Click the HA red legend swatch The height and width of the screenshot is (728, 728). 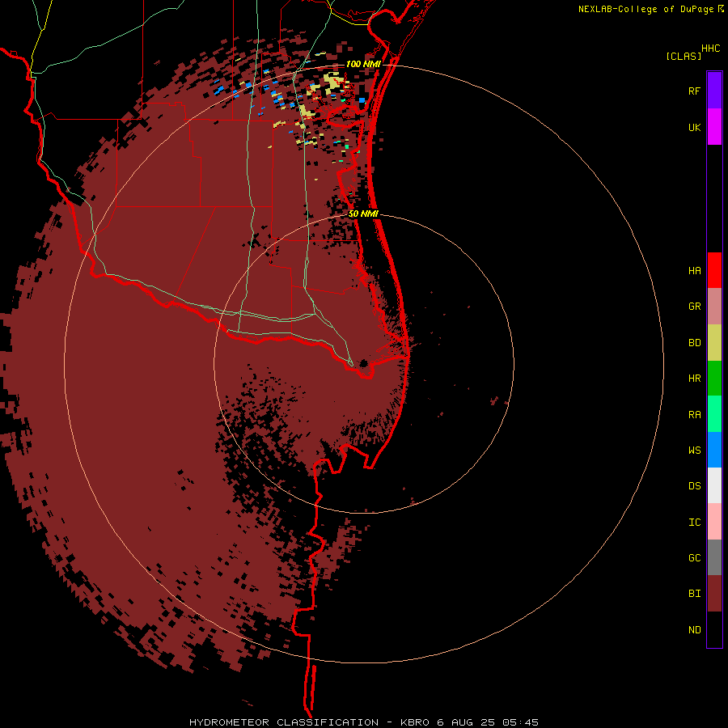(x=714, y=270)
